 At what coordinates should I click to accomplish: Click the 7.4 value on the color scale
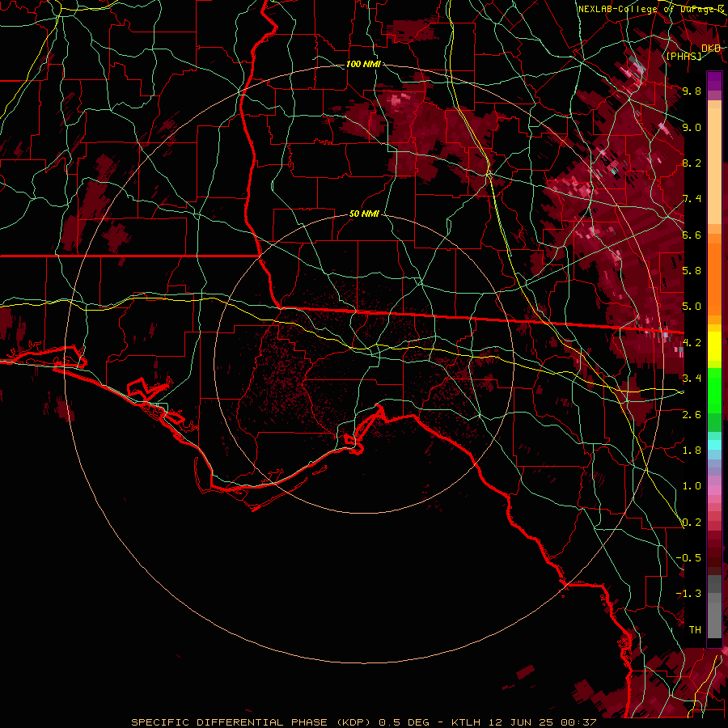tap(692, 199)
